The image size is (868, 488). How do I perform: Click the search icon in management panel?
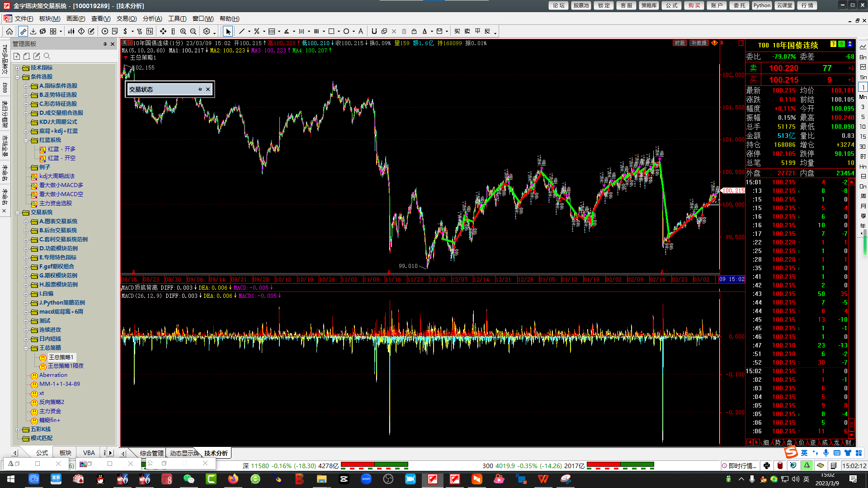tap(47, 56)
